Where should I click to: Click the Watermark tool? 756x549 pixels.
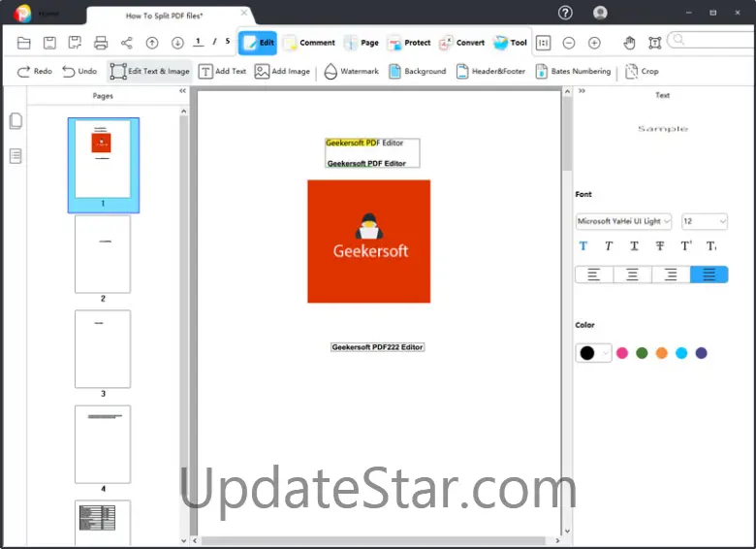(352, 72)
